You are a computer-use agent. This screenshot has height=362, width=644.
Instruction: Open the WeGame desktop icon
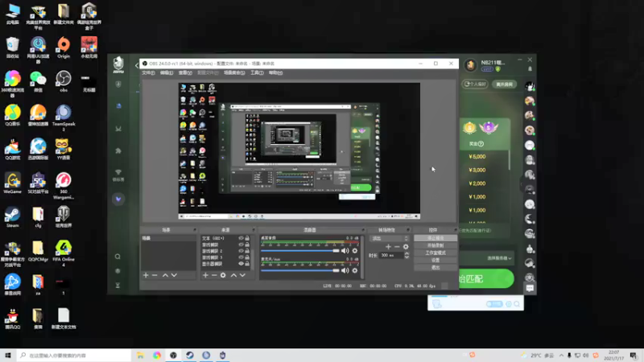pos(12,183)
